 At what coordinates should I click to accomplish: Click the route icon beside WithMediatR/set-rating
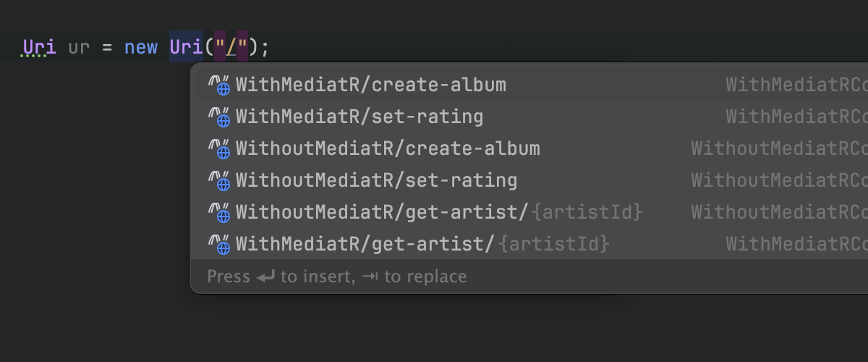(x=218, y=117)
